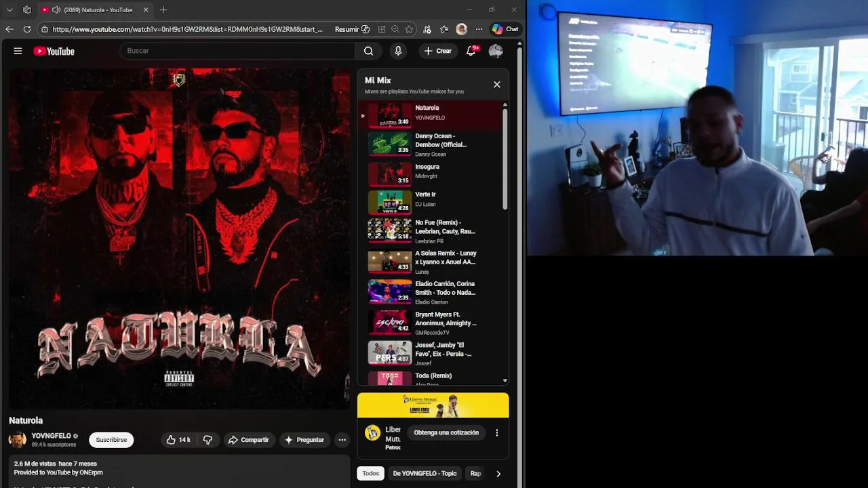This screenshot has height=488, width=868.
Task: Click Obtenga una cotización ad button
Action: tap(446, 432)
